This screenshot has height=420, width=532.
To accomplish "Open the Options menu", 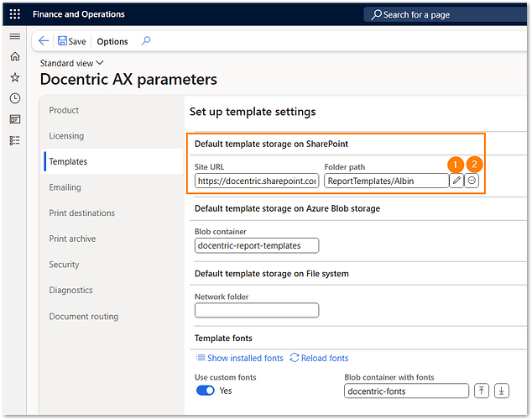I will pos(112,41).
